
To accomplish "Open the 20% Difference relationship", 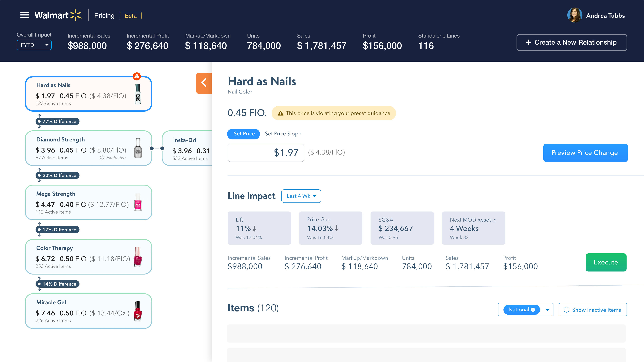I will [x=58, y=175].
